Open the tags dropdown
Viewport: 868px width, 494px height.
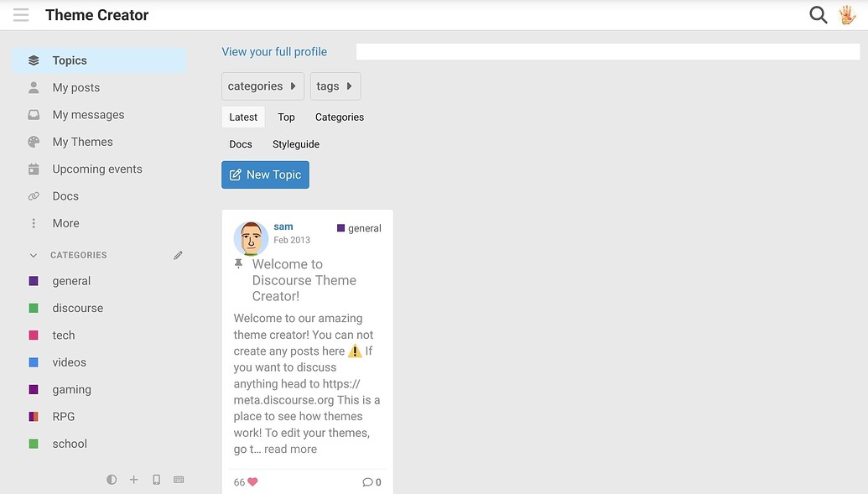pyautogui.click(x=335, y=86)
